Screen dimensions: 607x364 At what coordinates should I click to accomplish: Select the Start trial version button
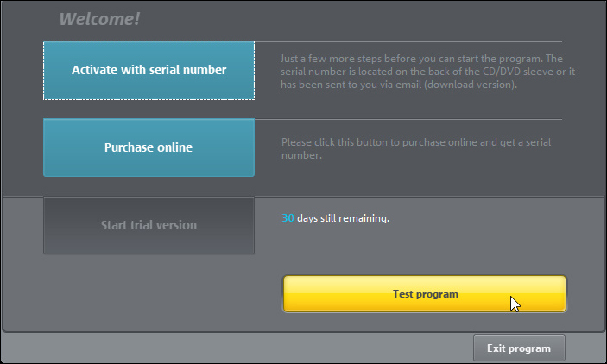[x=149, y=225]
